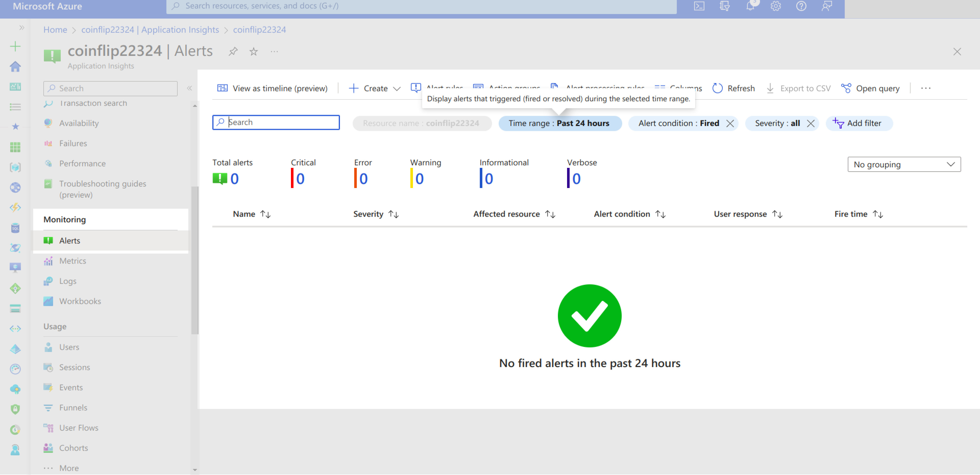Click the Home breadcrumb link
Viewport: 980px width, 475px height.
pos(55,30)
